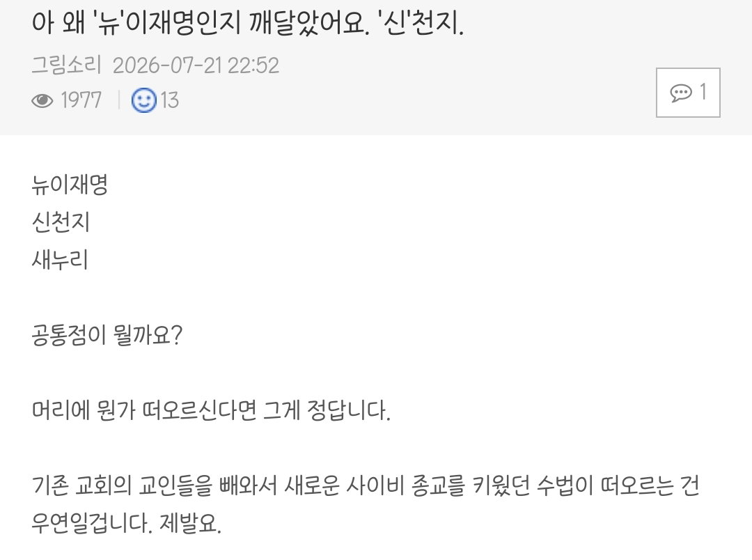Select the body line 새누리
This screenshot has height=560, width=752.
[x=60, y=260]
